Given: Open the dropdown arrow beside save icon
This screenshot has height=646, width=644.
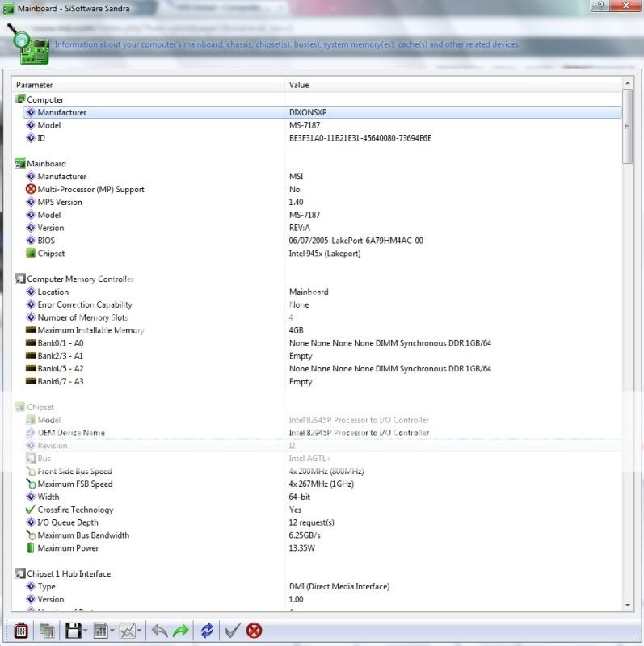Looking at the screenshot, I should point(85,631).
